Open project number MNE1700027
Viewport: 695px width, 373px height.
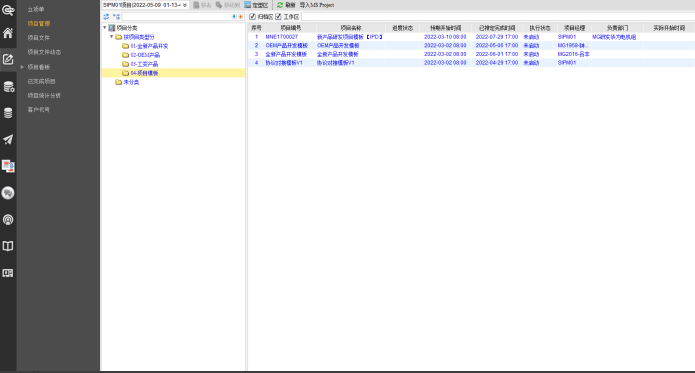(x=281, y=37)
